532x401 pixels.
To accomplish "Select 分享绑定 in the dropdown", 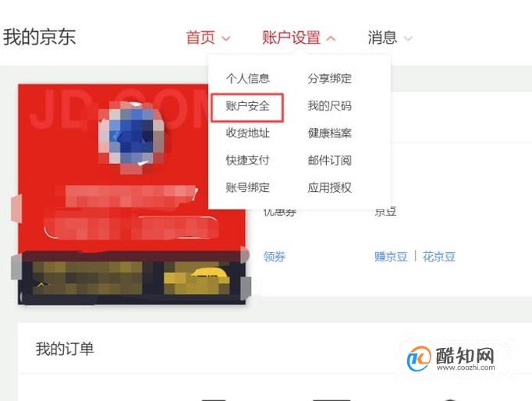I will point(329,79).
